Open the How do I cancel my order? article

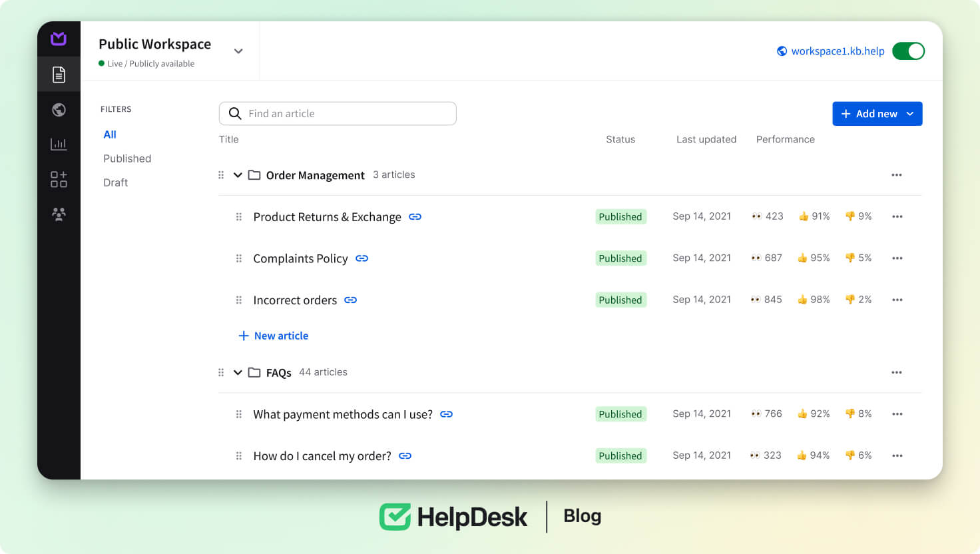pyautogui.click(x=322, y=456)
